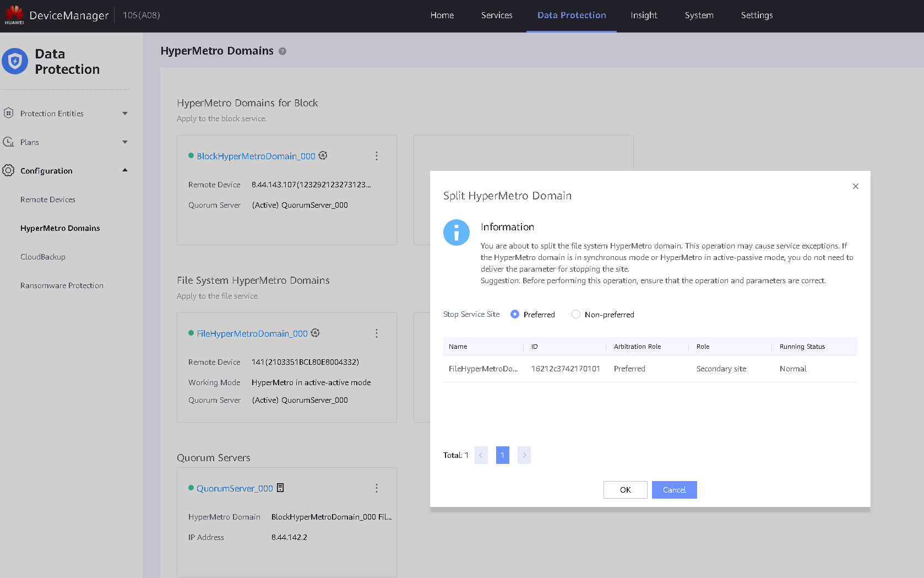The height and width of the screenshot is (578, 924).
Task: Select the FileHyperMetroDo... cell in the table
Action: 483,369
